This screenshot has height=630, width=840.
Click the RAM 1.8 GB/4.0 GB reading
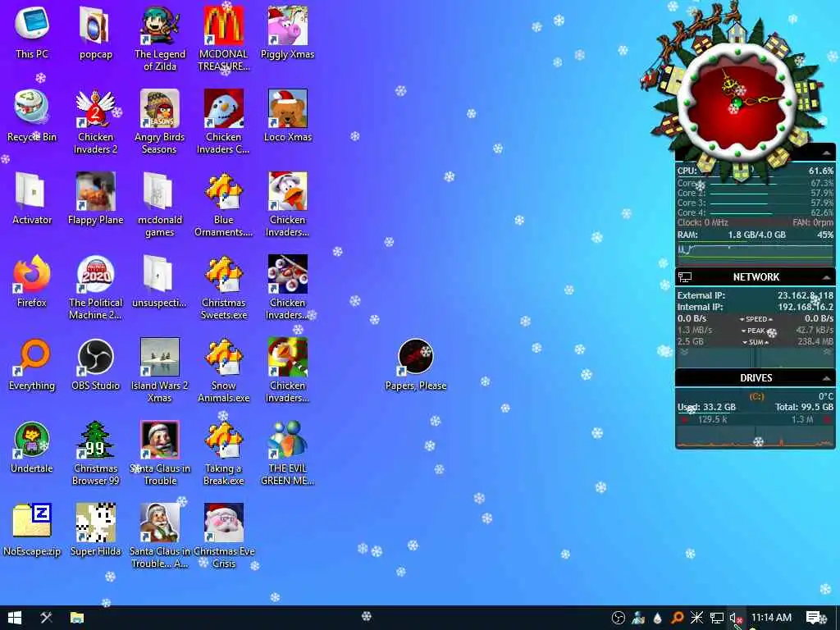[756, 235]
